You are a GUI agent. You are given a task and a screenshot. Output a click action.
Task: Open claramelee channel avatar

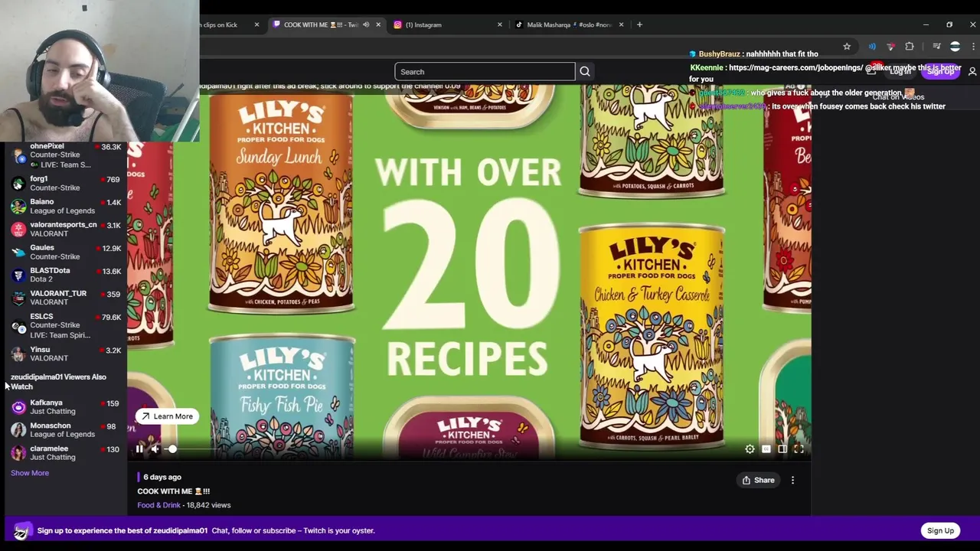tap(18, 453)
